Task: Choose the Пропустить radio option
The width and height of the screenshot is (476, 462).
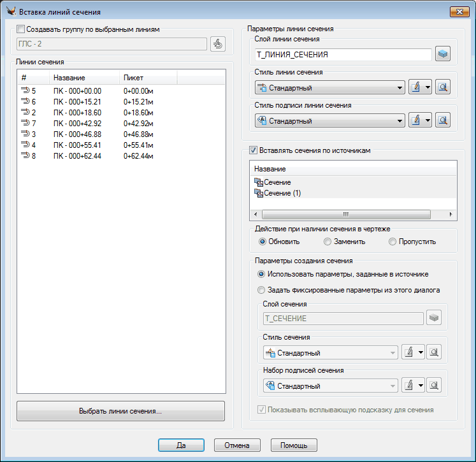Action: tap(393, 242)
